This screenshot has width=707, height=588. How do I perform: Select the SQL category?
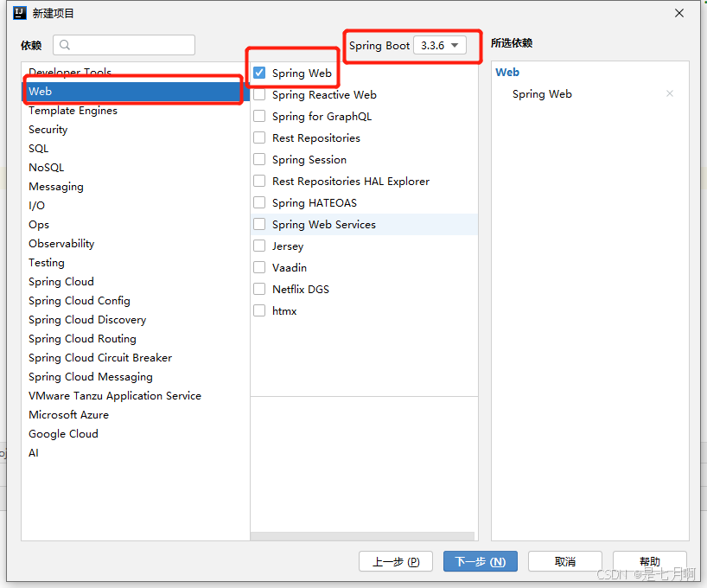point(136,149)
